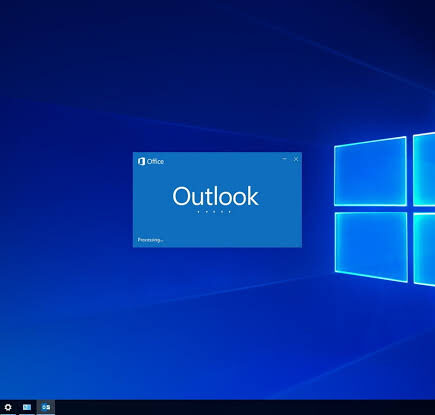The height and width of the screenshot is (415, 435).
Task: Click the first loading dot under Outlook
Action: point(198,212)
